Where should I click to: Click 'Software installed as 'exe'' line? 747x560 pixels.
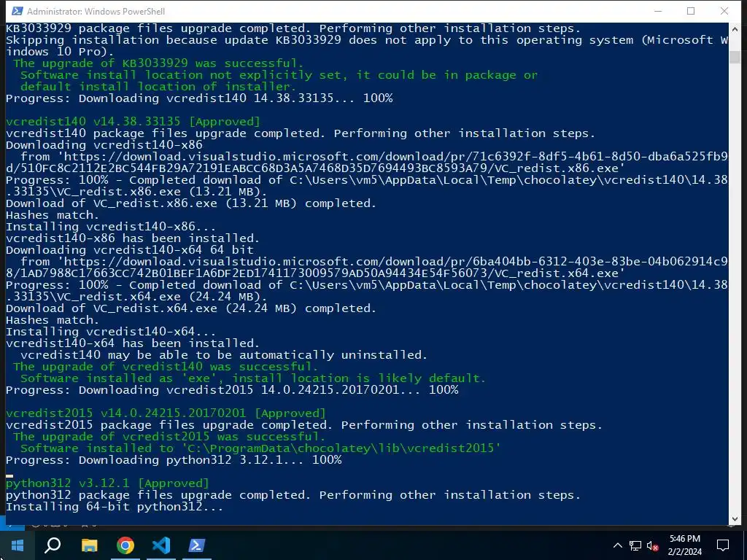[x=253, y=378]
